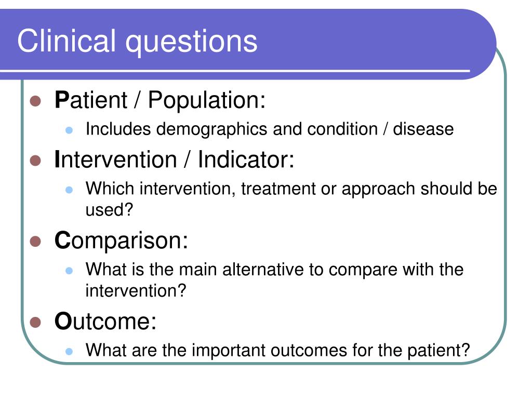Click the blue bullet before 'What are the important'
Screen dimensions: 532x399
pyautogui.click(x=69, y=351)
